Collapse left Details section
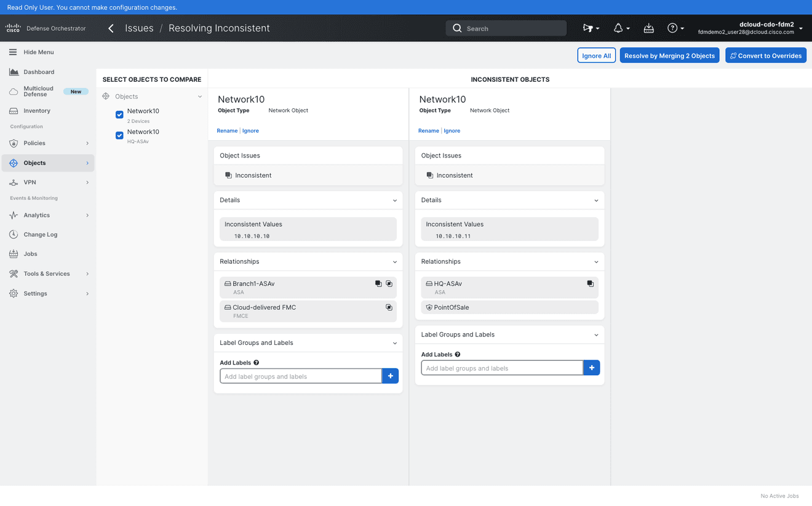This screenshot has height=506, width=812. tap(395, 200)
